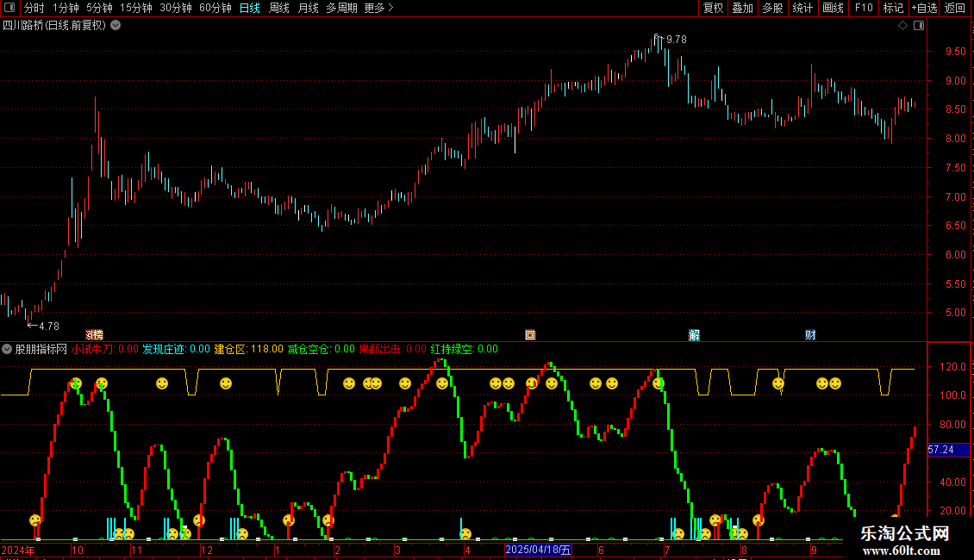Click the 2025/04/18/五 date marker
This screenshot has width=974, height=560.
coord(538,550)
